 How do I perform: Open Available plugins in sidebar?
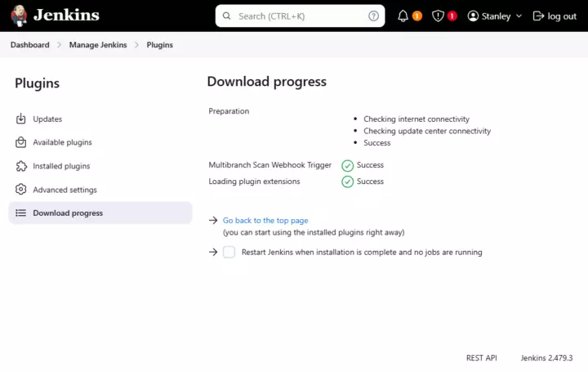(100, 142)
